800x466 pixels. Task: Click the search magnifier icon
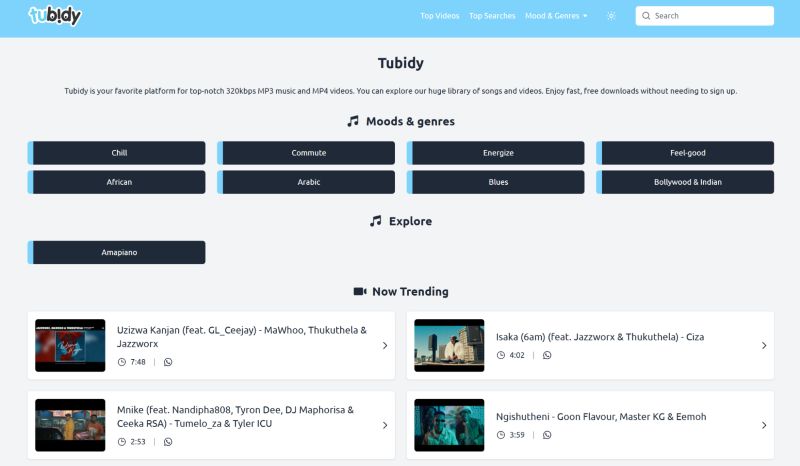point(646,16)
